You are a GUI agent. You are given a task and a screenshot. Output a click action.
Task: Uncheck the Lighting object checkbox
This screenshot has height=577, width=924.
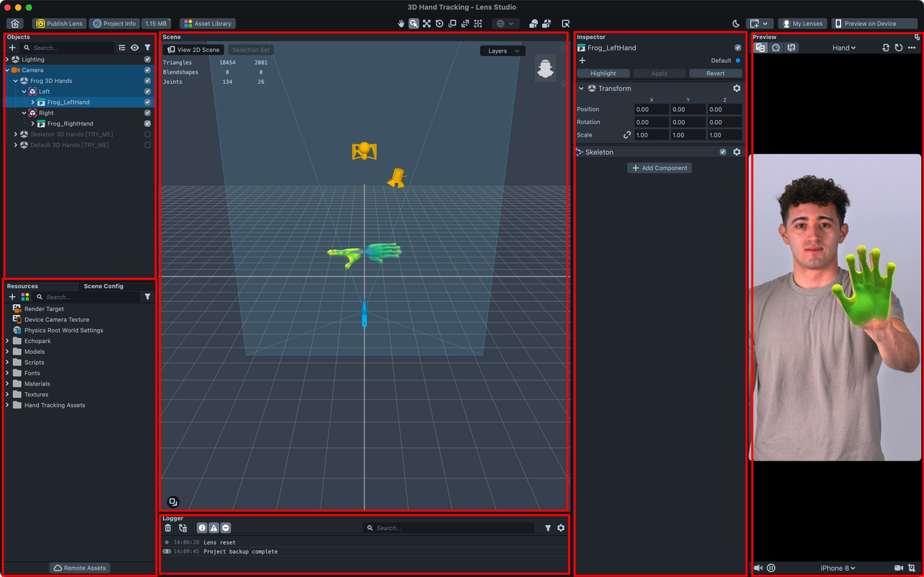[147, 59]
